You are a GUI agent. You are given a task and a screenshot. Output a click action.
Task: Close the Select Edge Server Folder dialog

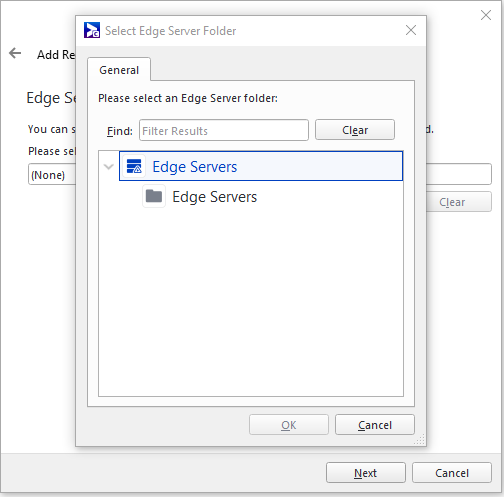[x=411, y=30]
